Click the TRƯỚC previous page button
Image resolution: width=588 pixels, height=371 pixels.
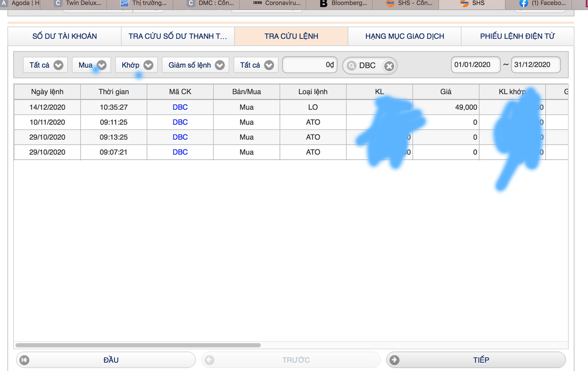[x=291, y=360]
